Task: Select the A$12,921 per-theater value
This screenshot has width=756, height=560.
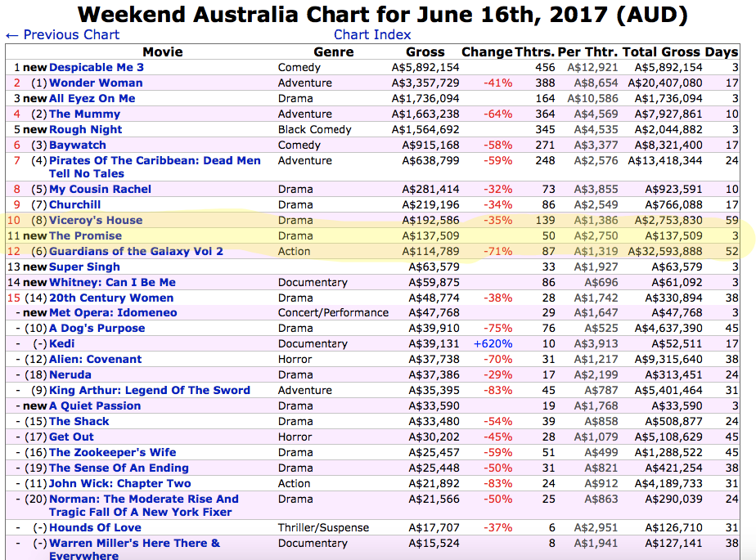Action: point(592,68)
